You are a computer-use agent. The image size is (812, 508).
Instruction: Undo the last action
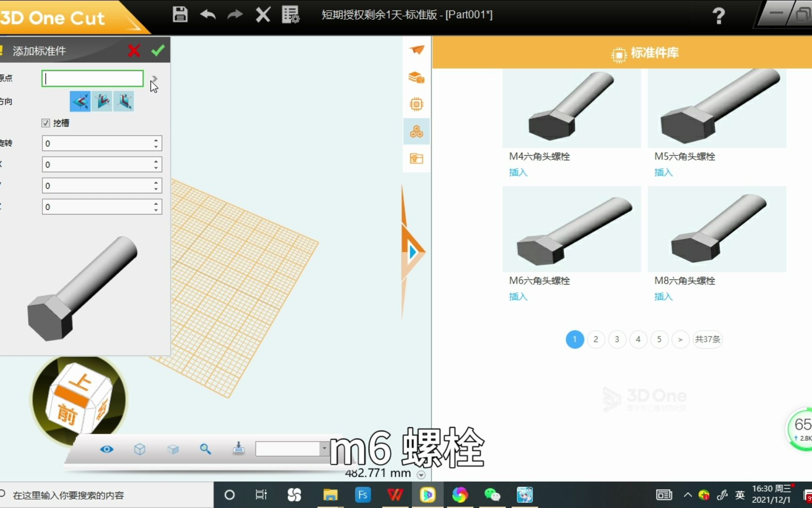click(x=207, y=15)
